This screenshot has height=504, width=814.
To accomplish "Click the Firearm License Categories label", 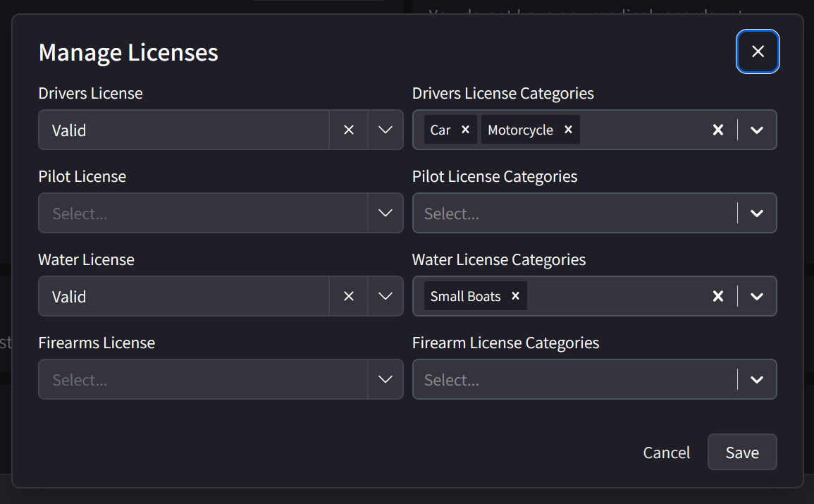I will click(505, 343).
